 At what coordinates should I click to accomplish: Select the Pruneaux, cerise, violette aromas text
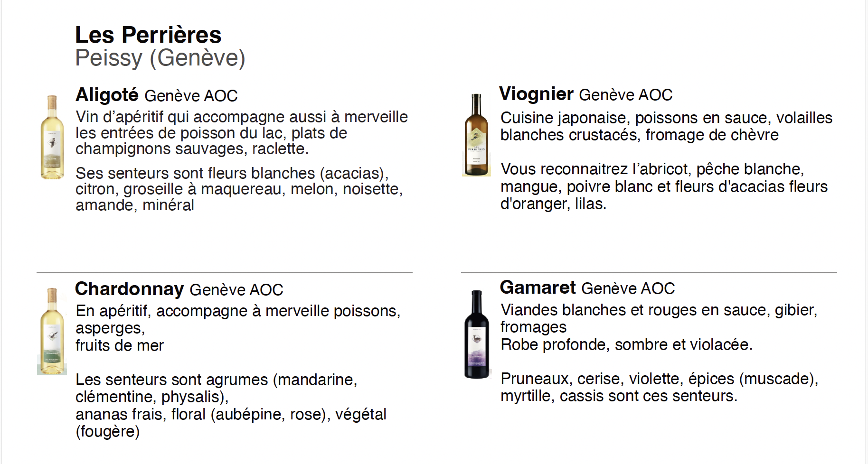tap(660, 387)
